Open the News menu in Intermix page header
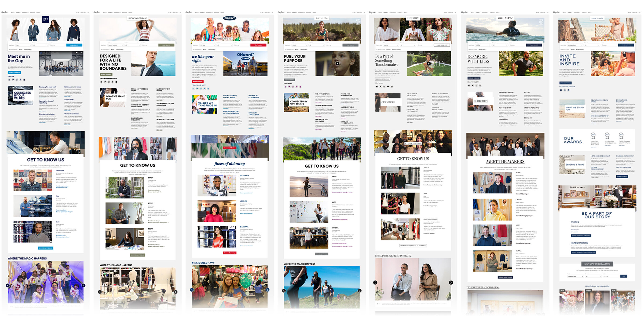Viewport: 644px width, 322px height. click(x=406, y=12)
